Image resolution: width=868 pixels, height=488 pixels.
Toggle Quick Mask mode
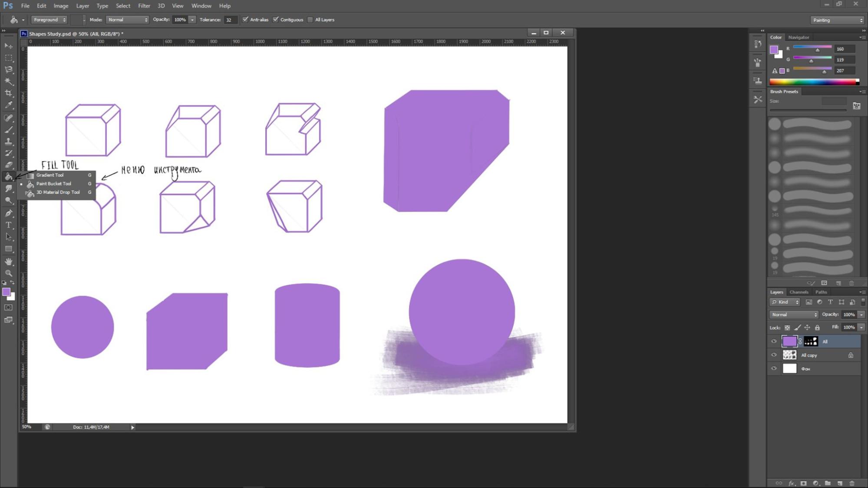click(x=9, y=308)
